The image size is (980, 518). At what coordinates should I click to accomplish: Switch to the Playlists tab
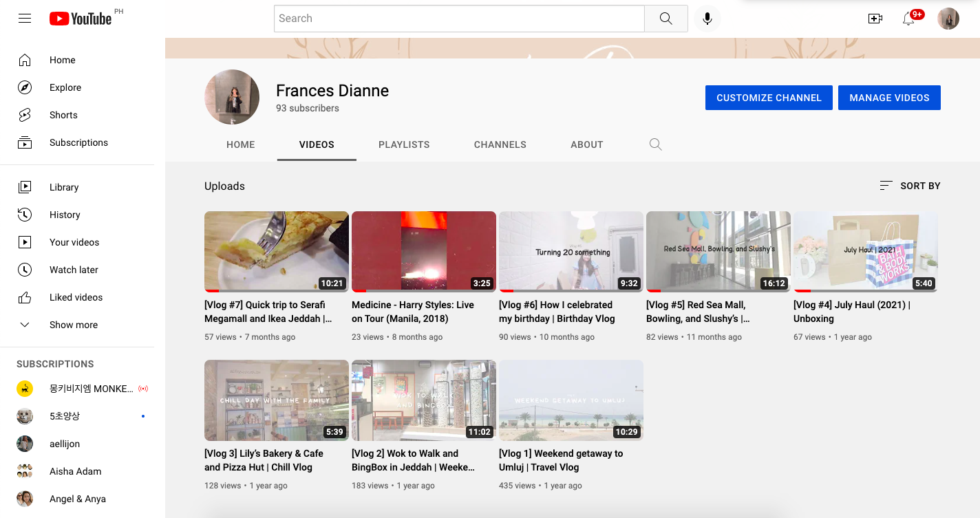coord(404,144)
